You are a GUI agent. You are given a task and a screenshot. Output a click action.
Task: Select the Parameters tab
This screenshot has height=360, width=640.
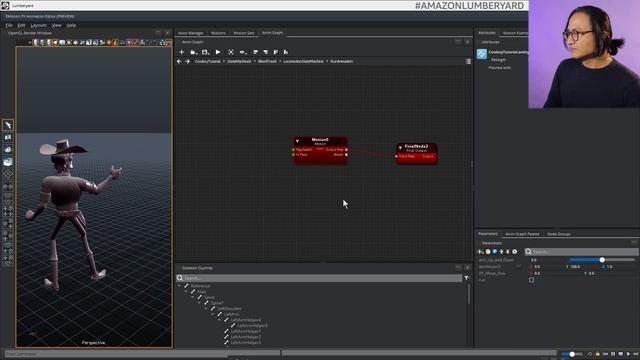coord(488,234)
